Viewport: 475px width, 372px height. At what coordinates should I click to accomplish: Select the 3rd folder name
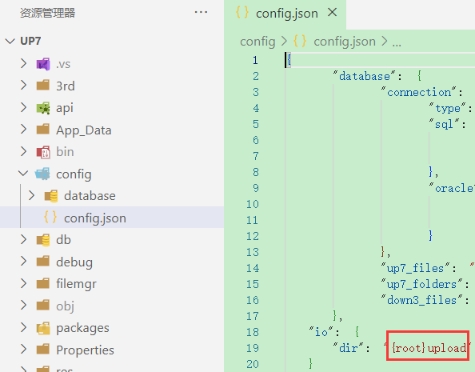pyautogui.click(x=65, y=86)
